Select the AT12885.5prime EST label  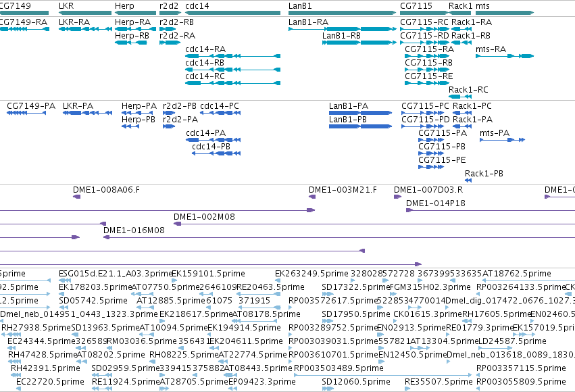170,301
